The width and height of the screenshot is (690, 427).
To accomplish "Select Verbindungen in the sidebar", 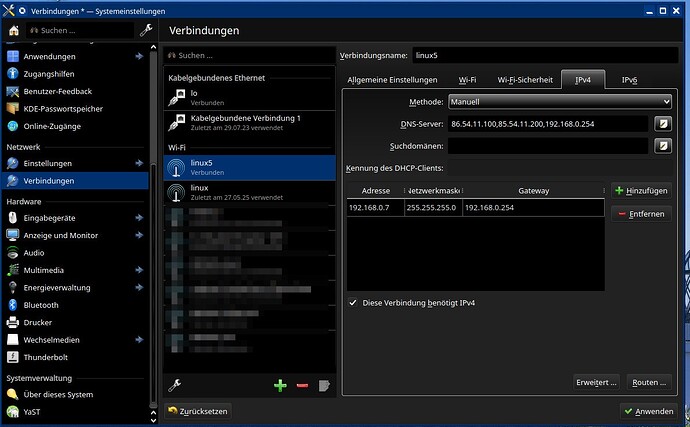I will 75,180.
